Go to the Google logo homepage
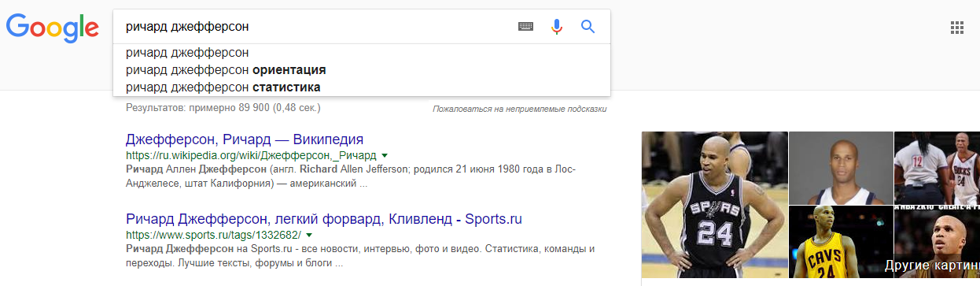Image resolution: width=980 pixels, height=286 pixels. [53, 28]
